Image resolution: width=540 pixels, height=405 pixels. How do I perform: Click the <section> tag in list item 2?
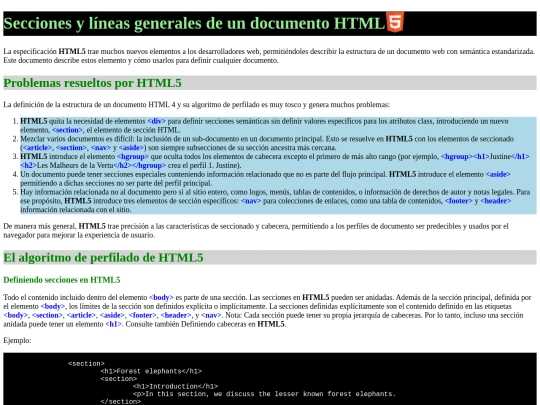pyautogui.click(x=71, y=148)
